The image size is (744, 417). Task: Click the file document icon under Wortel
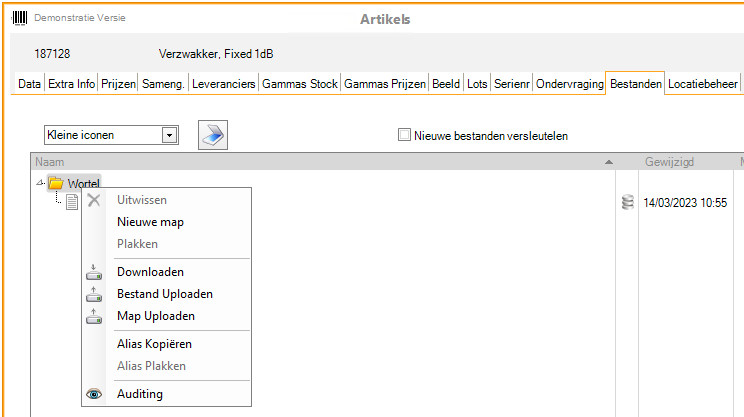(x=72, y=203)
